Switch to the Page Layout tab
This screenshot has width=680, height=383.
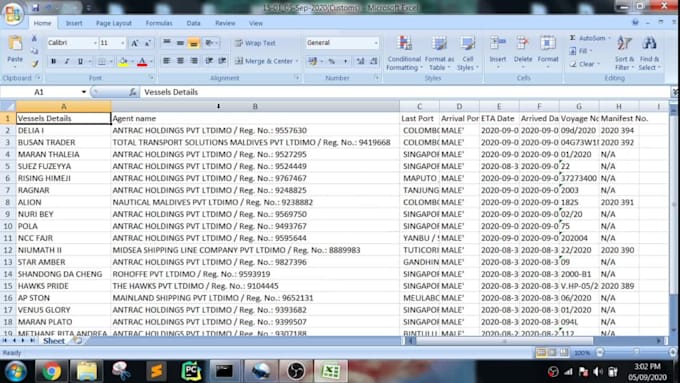tap(114, 23)
